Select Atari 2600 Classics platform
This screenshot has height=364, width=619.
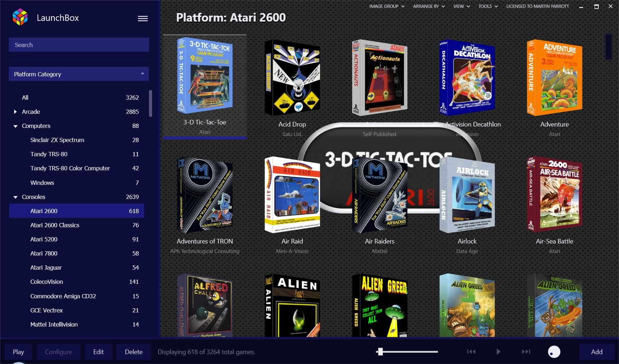(77, 225)
